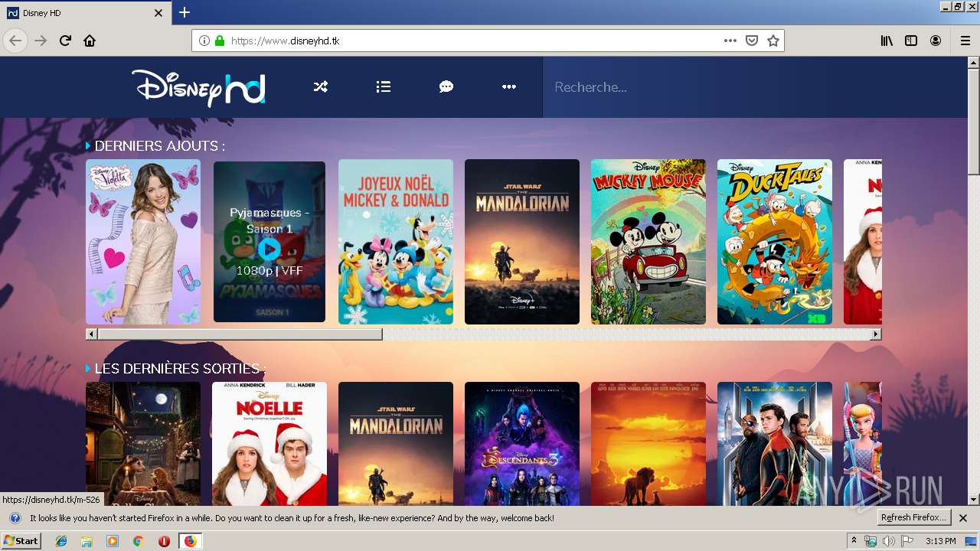
Task: Click the Refresh Firefox button
Action: [x=913, y=517]
